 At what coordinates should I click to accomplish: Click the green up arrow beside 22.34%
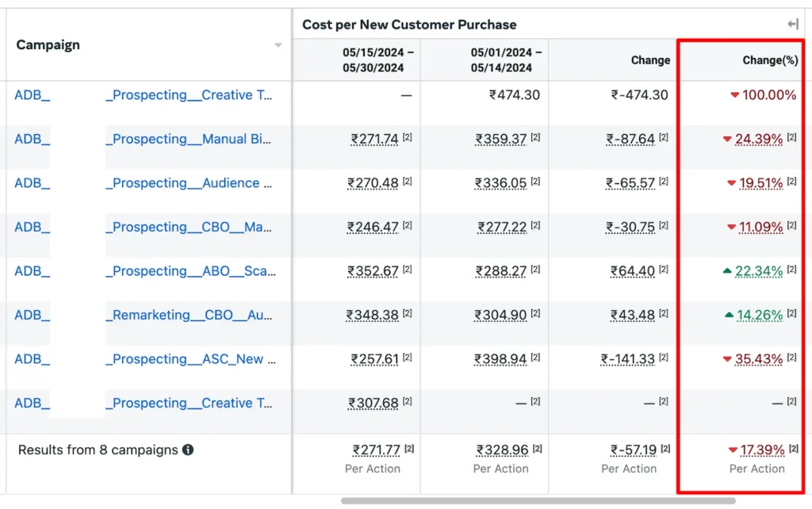[727, 271]
